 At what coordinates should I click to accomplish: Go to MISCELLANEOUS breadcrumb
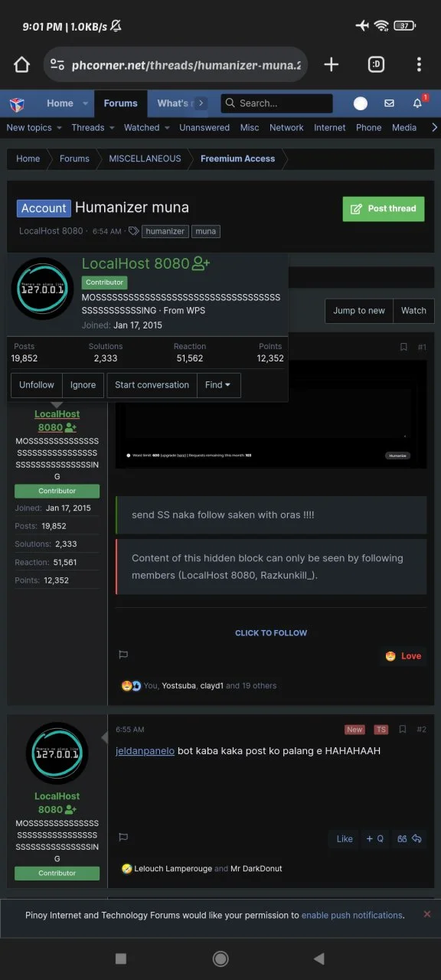click(x=145, y=158)
